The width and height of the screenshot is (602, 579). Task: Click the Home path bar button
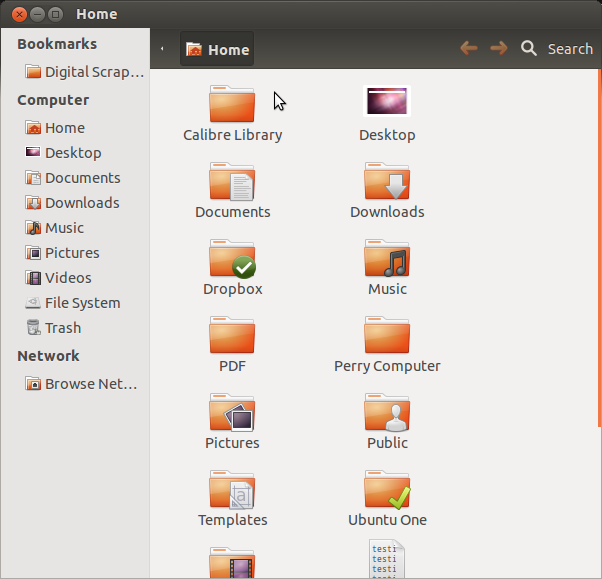[x=217, y=49]
